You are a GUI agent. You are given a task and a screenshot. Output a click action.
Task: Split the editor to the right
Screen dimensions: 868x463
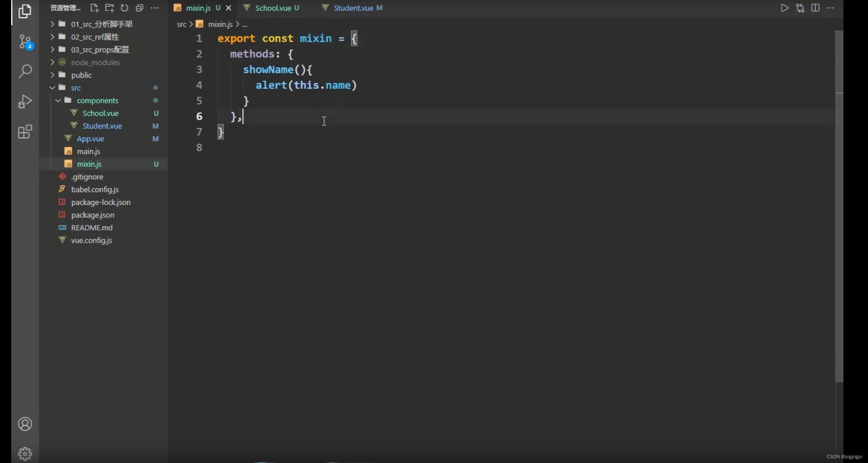point(815,8)
